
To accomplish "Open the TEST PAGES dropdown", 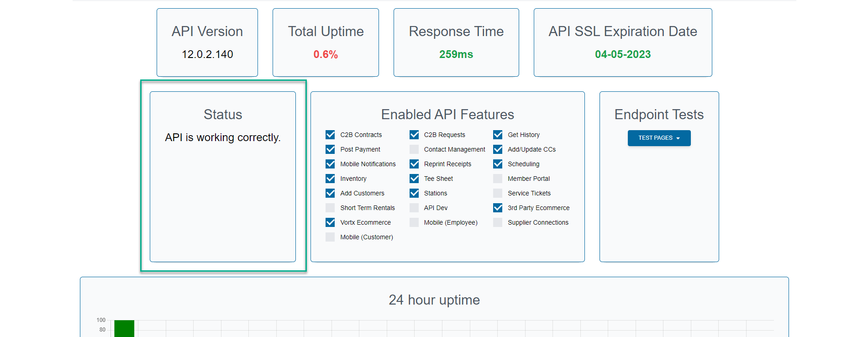I will (658, 138).
